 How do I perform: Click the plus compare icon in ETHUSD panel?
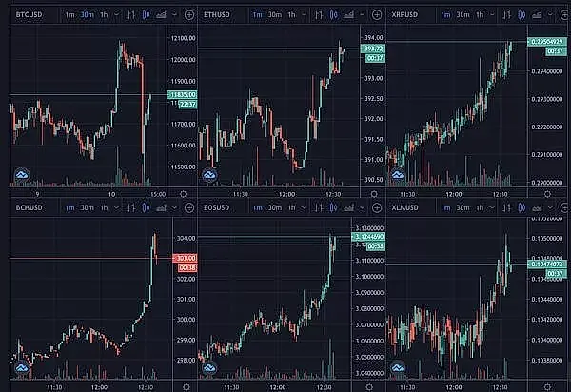(x=377, y=15)
